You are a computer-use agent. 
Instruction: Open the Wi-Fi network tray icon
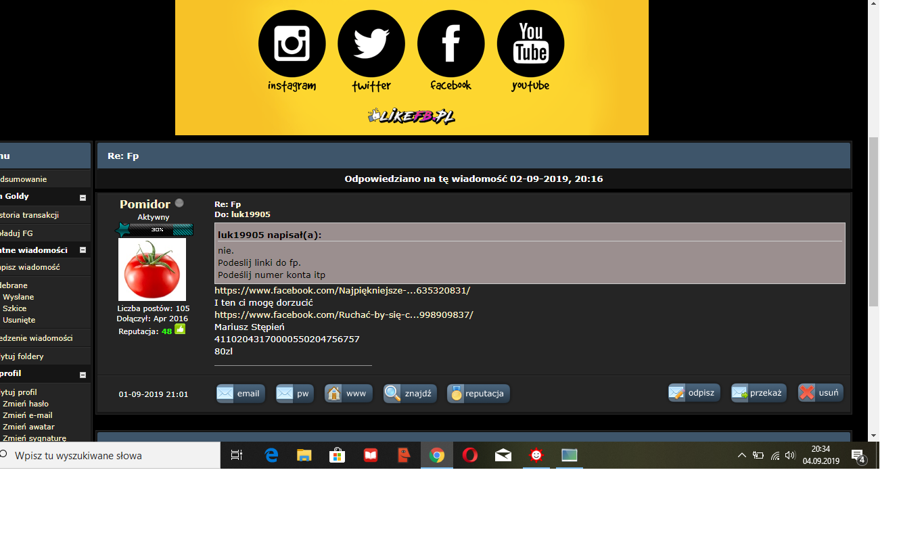point(775,456)
